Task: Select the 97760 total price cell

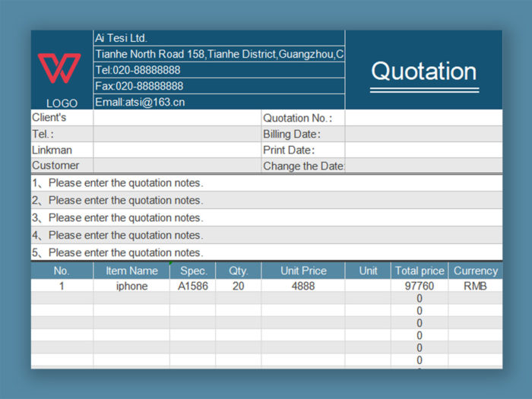Action: click(419, 287)
